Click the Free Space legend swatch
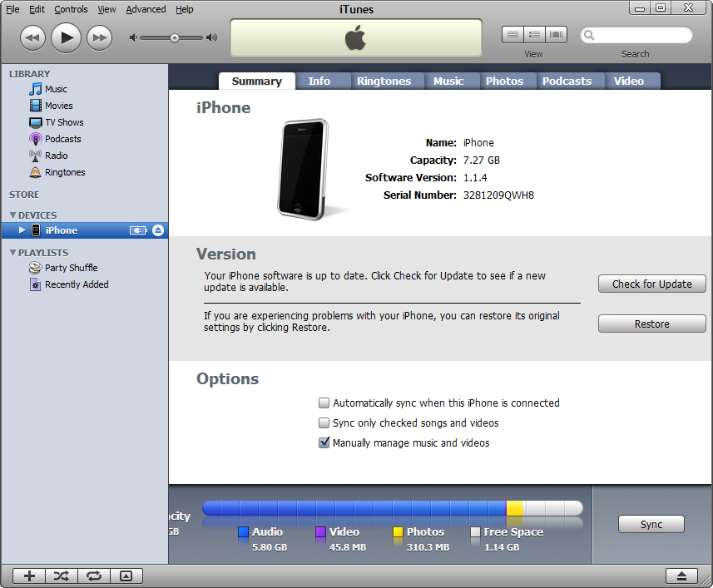Image resolution: width=713 pixels, height=588 pixels. pos(475,531)
